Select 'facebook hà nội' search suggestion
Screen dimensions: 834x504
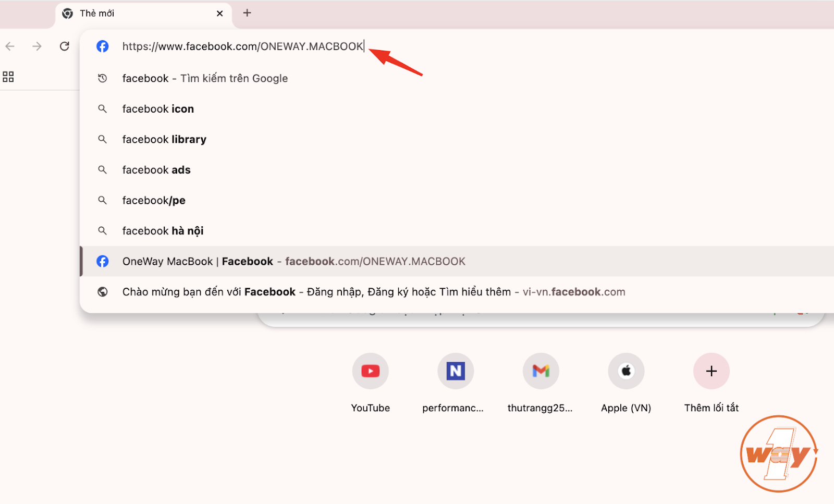(457, 231)
